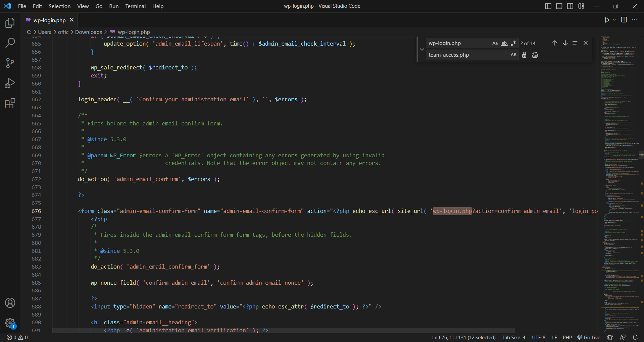Open the Run menu

(114, 6)
